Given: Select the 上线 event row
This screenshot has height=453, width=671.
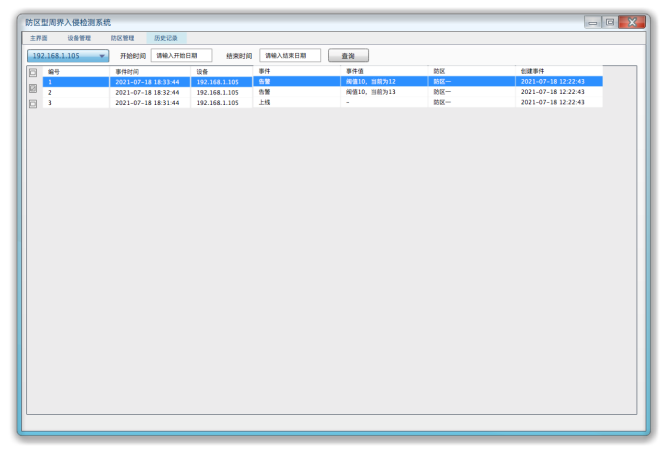Looking at the screenshot, I should (x=264, y=102).
